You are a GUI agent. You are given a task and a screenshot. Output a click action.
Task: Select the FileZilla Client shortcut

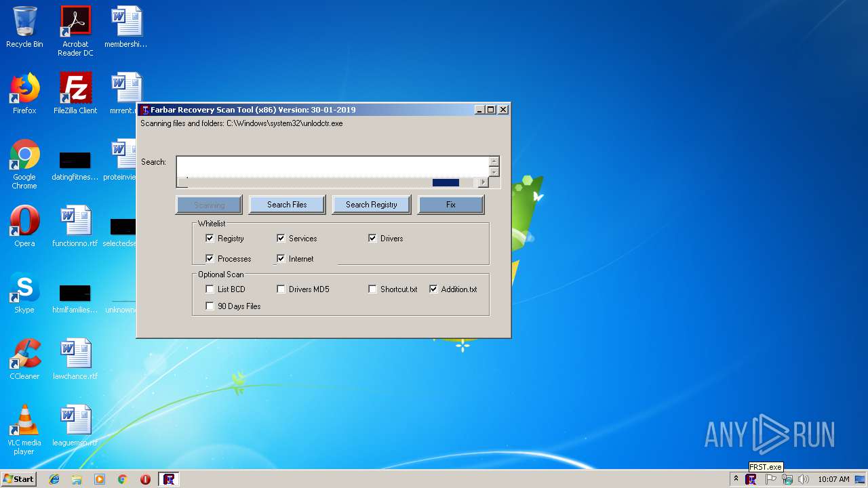click(x=75, y=94)
